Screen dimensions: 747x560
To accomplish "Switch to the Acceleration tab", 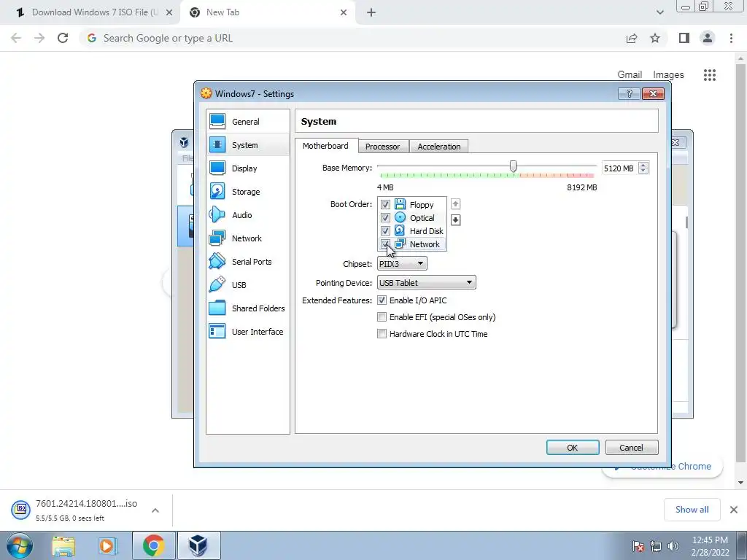I will 438,147.
